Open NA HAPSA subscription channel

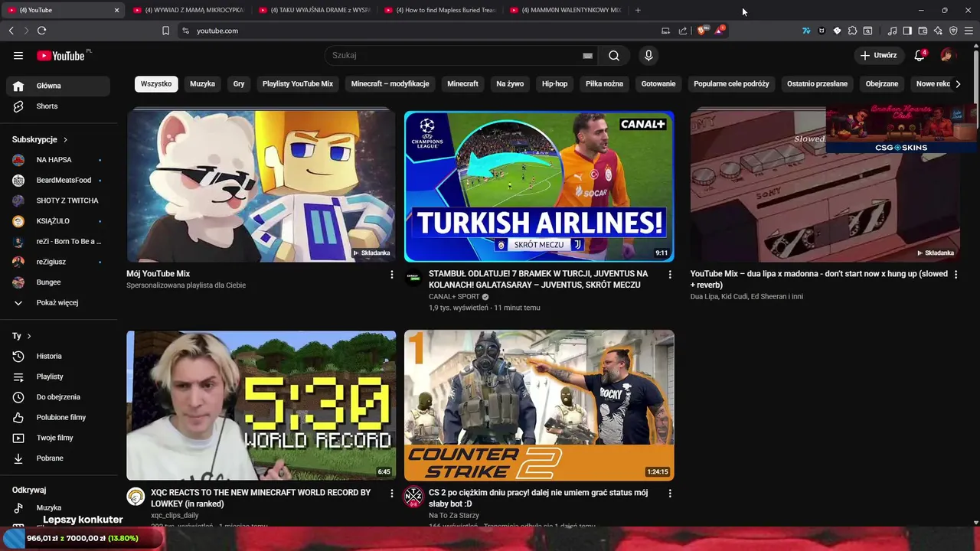click(x=58, y=160)
